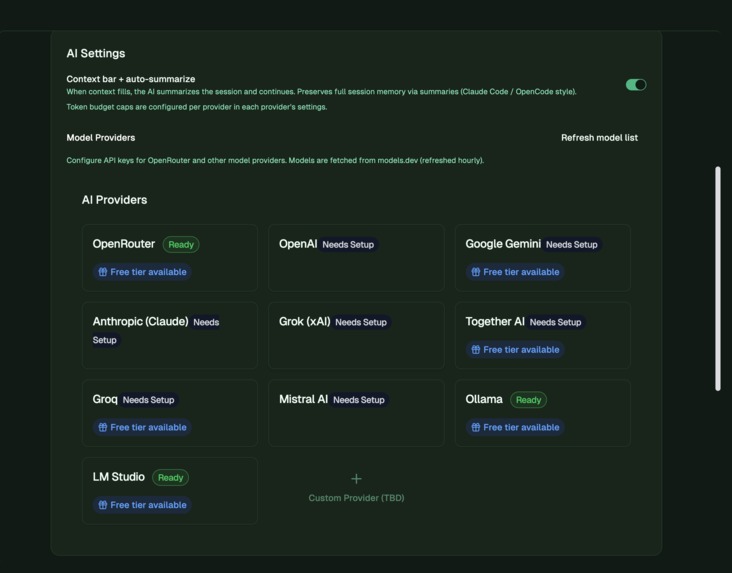Image resolution: width=732 pixels, height=573 pixels.
Task: Open the LM Studio provider card
Action: pos(170,491)
